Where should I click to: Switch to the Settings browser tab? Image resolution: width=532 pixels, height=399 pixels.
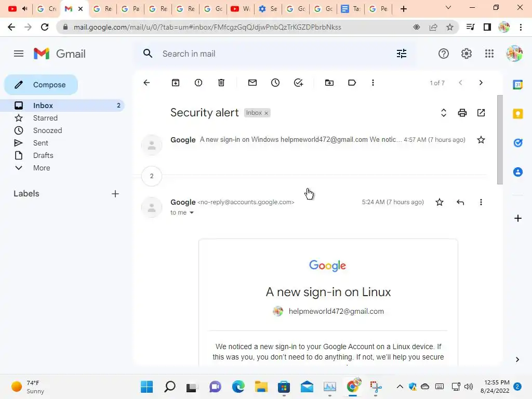268,9
